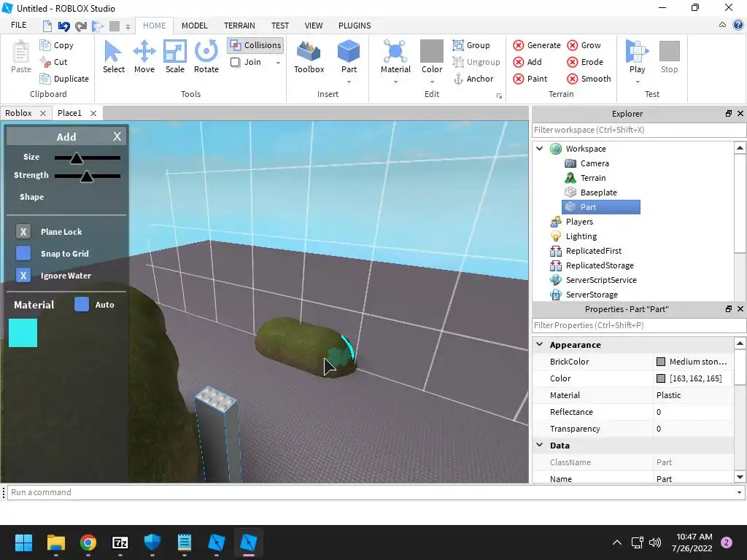Enable the Join checkbox
Image resolution: width=747 pixels, height=560 pixels.
coord(236,62)
